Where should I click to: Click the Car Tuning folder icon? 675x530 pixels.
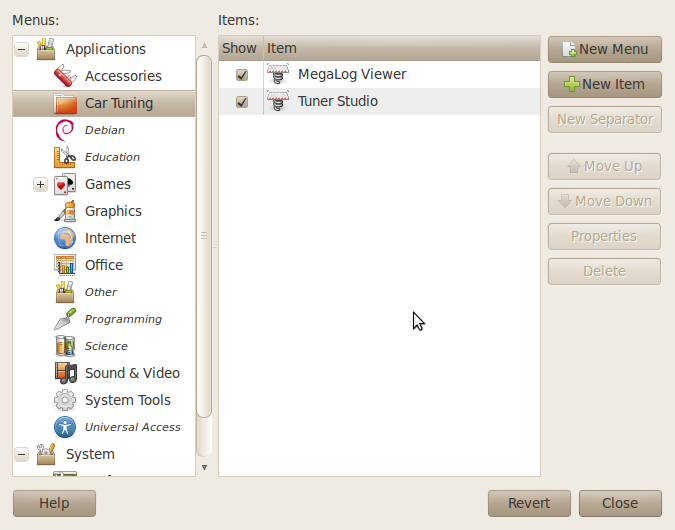65,103
